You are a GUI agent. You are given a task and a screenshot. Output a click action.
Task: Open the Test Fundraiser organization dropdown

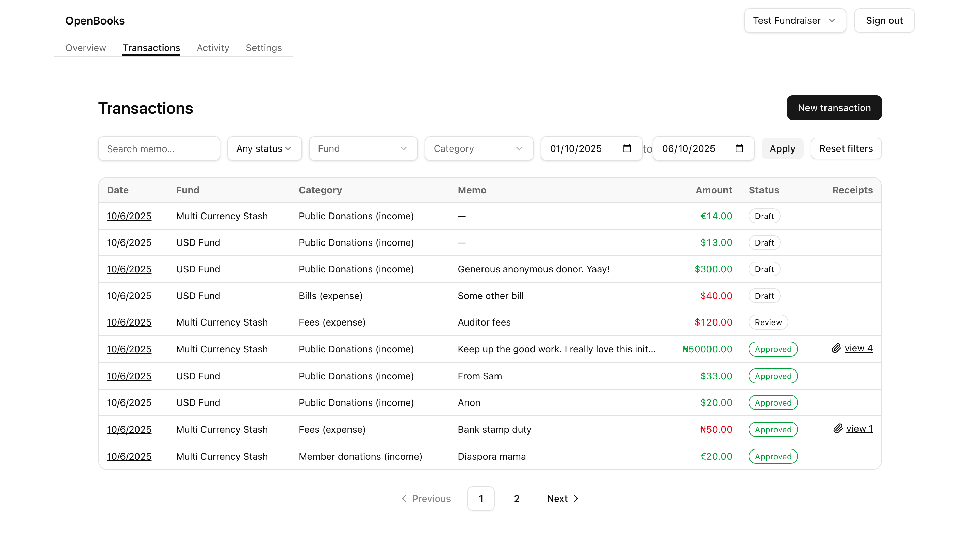point(795,20)
